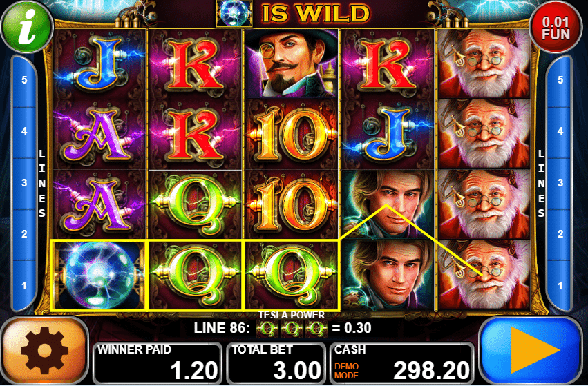This screenshot has height=386, width=588.
Task: Click the mustached gentleman symbol with top hat
Action: (292, 63)
